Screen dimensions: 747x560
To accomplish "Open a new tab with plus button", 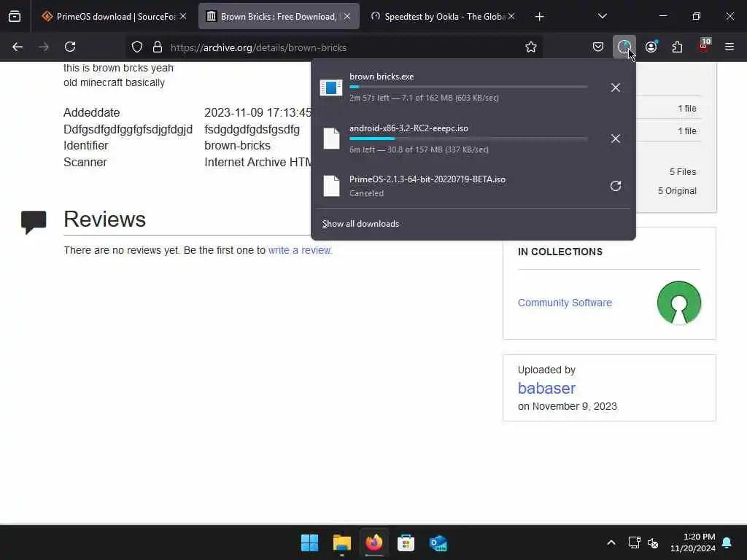I will coord(539,17).
